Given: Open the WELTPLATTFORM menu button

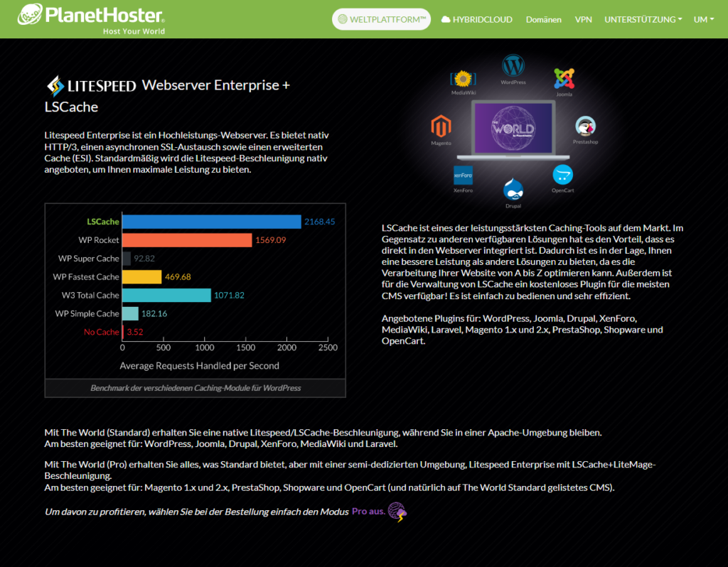Looking at the screenshot, I should pos(381,19).
